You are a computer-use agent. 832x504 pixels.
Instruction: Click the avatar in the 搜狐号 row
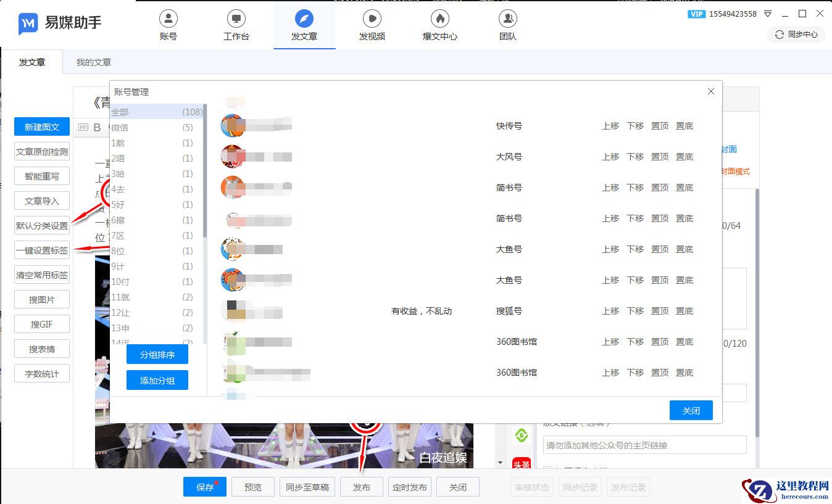[233, 311]
